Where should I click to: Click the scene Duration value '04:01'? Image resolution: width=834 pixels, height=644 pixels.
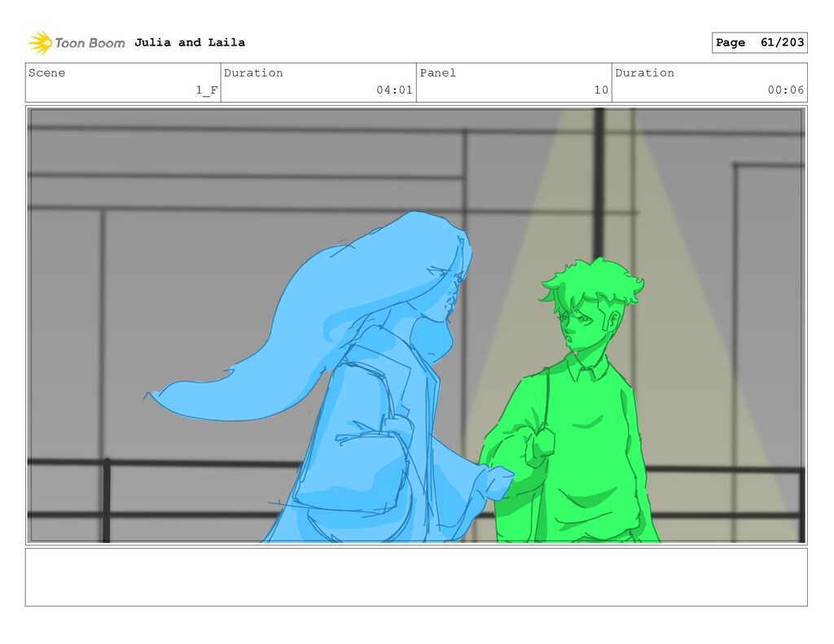tap(394, 90)
